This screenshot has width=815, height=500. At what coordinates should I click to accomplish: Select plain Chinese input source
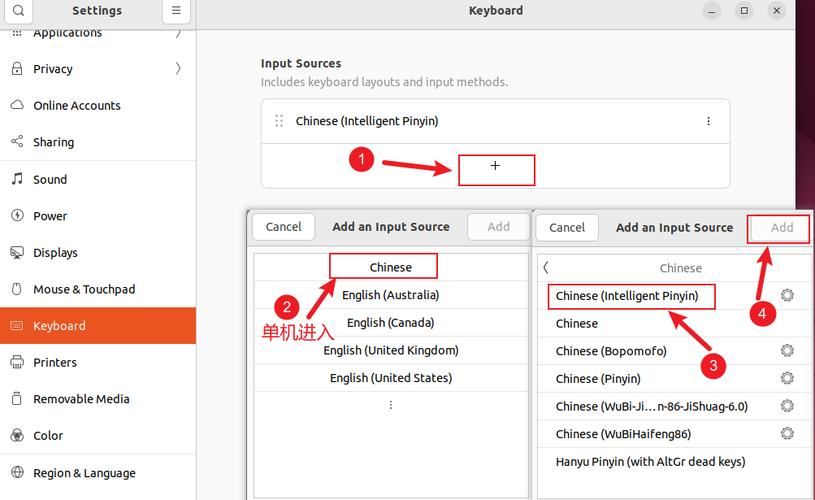click(675, 323)
